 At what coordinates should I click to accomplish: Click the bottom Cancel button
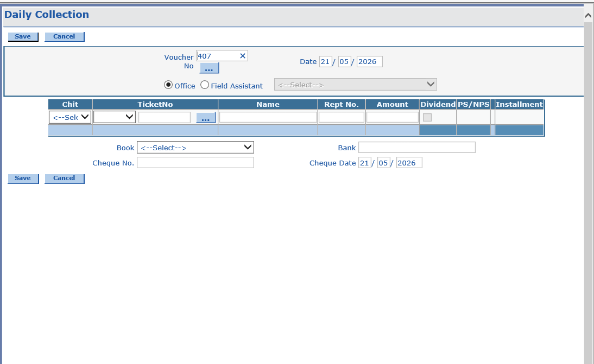click(x=65, y=178)
